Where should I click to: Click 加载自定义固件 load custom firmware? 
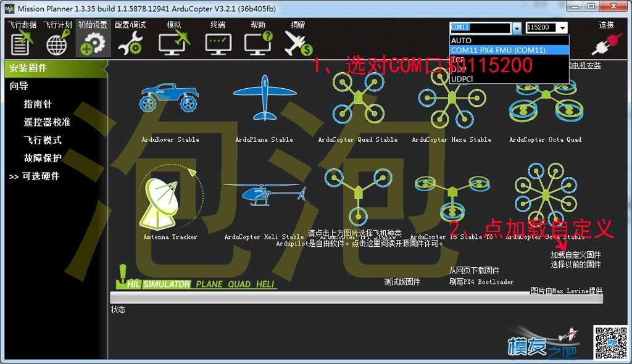point(576,255)
